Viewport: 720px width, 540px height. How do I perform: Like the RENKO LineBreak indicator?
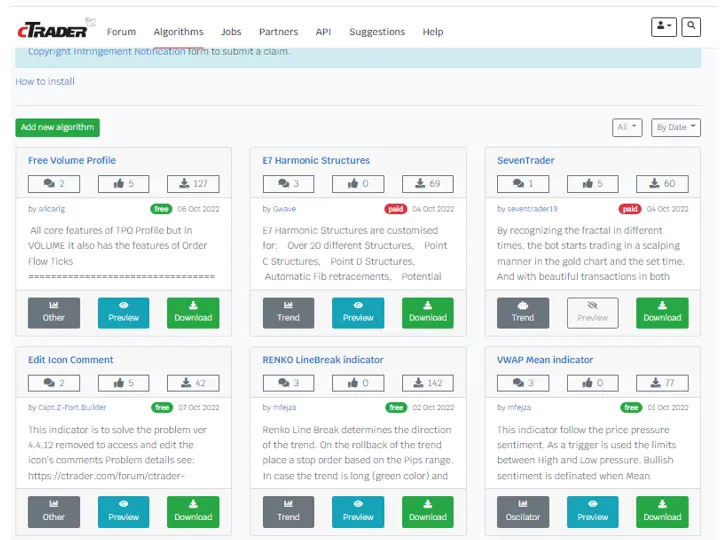tap(358, 383)
